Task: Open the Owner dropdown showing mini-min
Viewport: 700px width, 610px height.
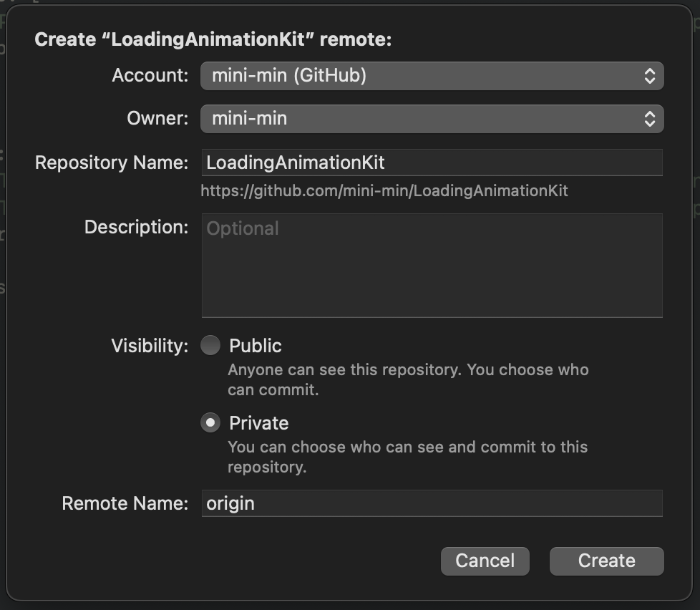Action: (432, 118)
